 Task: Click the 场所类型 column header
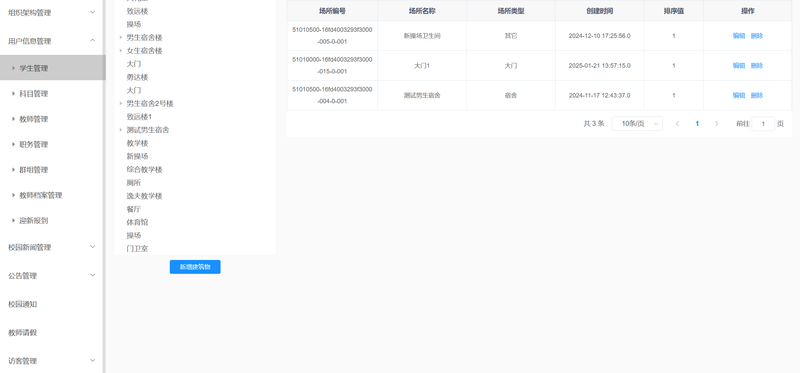(511, 11)
